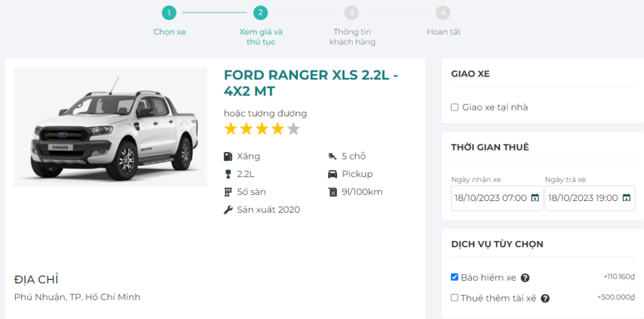This screenshot has height=319, width=644.
Task: Click the gearshift icon beside Số sàn
Action: [x=228, y=192]
